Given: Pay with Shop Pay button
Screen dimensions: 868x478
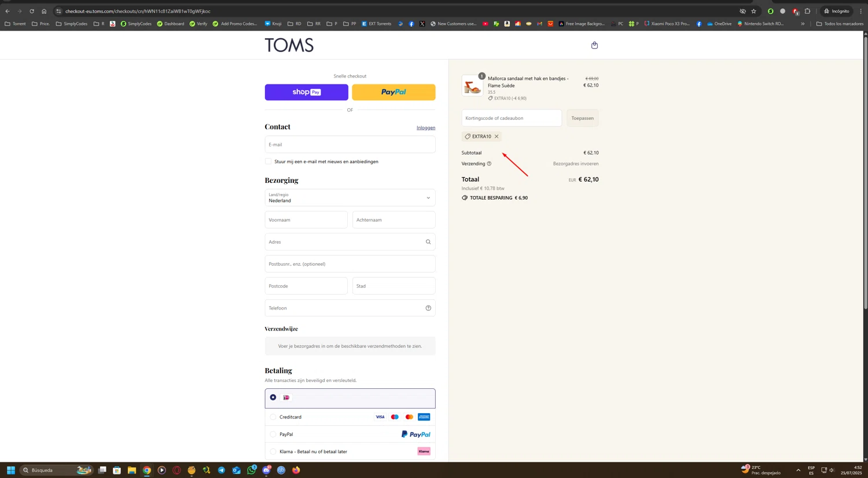Looking at the screenshot, I should [x=307, y=92].
